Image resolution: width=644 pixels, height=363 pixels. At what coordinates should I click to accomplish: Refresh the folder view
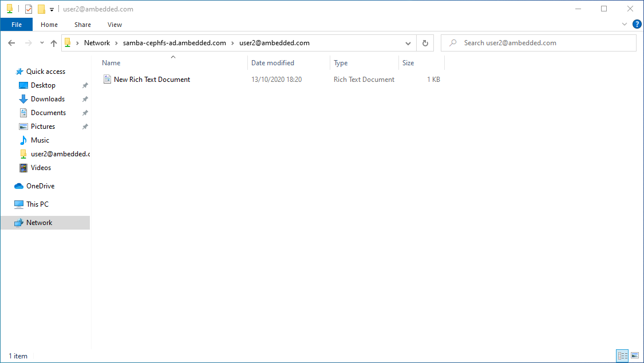[x=425, y=43]
